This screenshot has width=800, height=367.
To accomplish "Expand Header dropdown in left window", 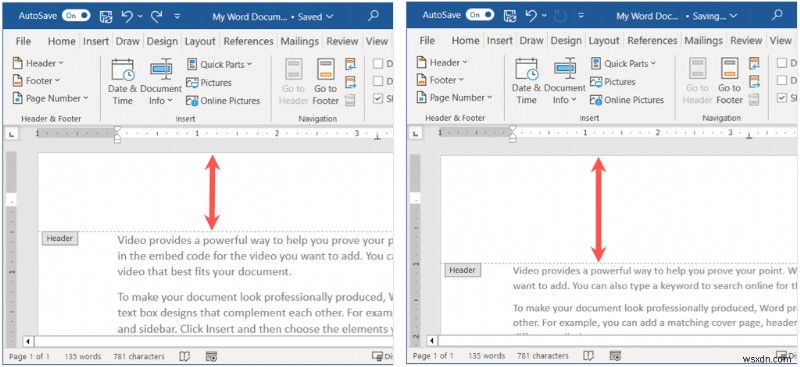I will coord(38,63).
